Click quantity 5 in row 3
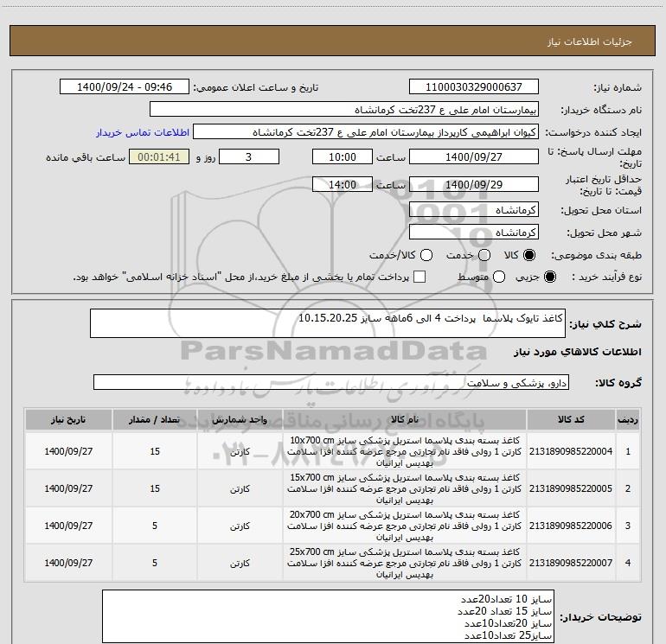This screenshot has width=666, height=644. point(155,526)
